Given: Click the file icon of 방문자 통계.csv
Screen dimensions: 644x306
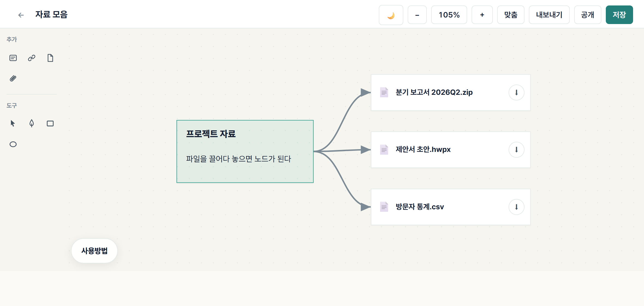Looking at the screenshot, I should pyautogui.click(x=384, y=207).
